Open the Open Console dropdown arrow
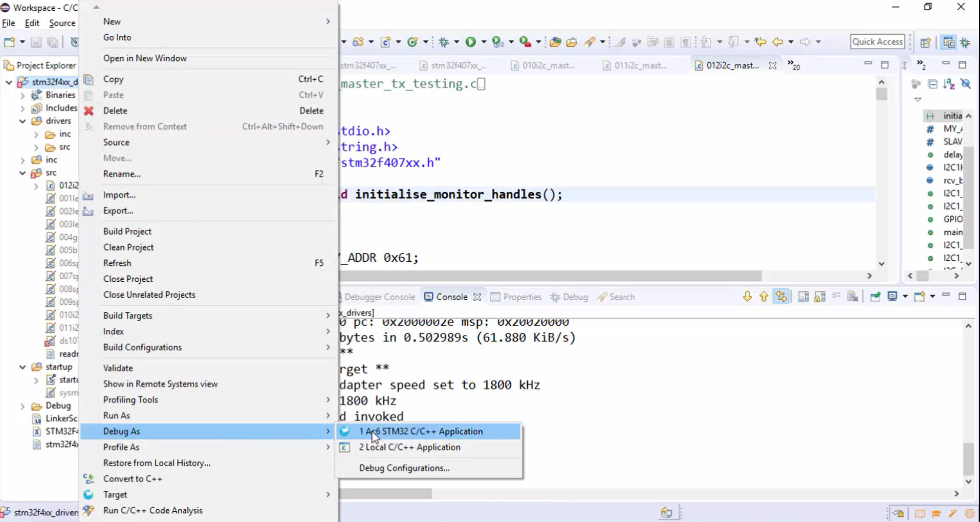This screenshot has height=522, width=980. [932, 297]
